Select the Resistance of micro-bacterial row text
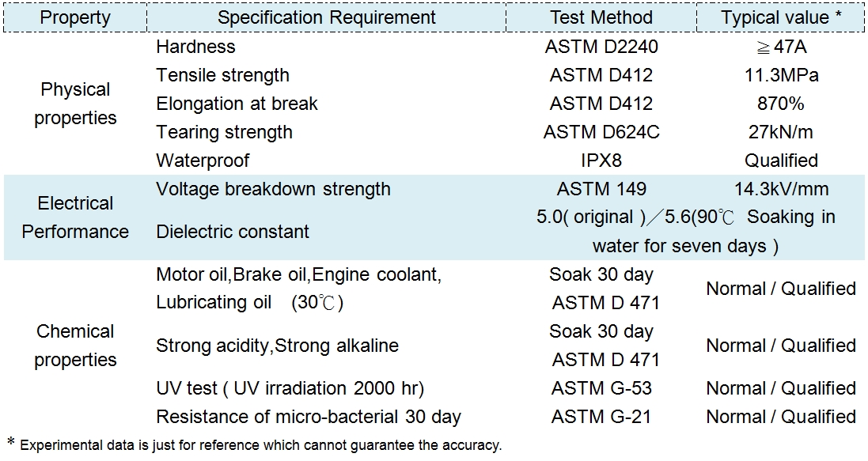This screenshot has width=868, height=461. tap(308, 417)
